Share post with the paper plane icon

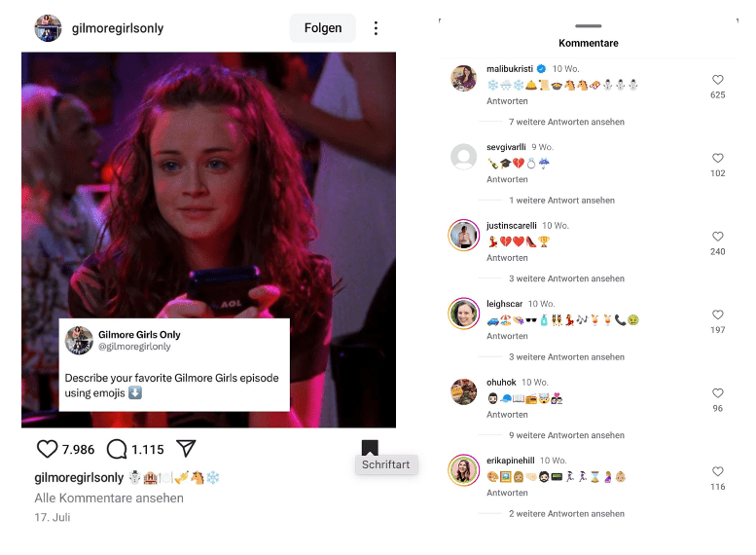[186, 448]
